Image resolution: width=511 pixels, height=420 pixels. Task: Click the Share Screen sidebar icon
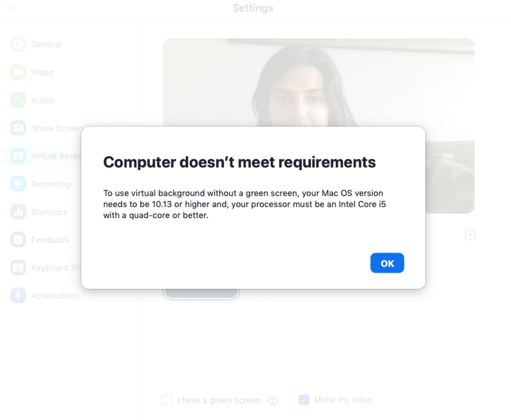(18, 128)
